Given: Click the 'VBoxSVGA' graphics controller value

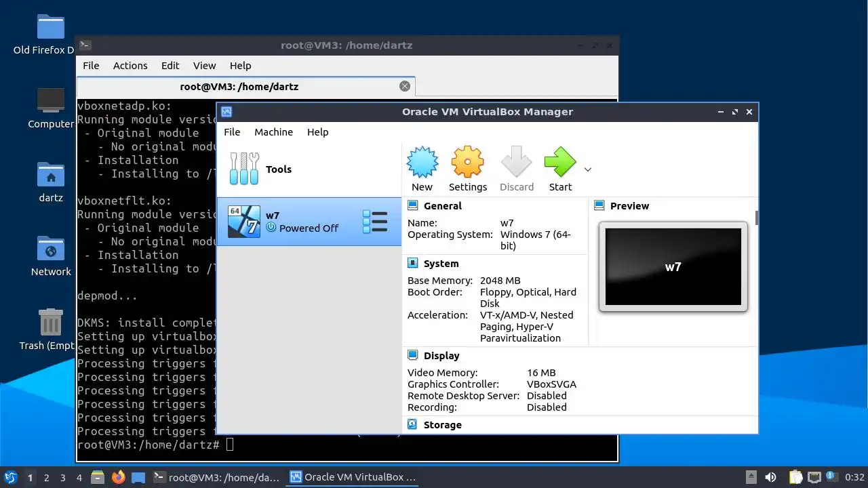Looking at the screenshot, I should [551, 384].
